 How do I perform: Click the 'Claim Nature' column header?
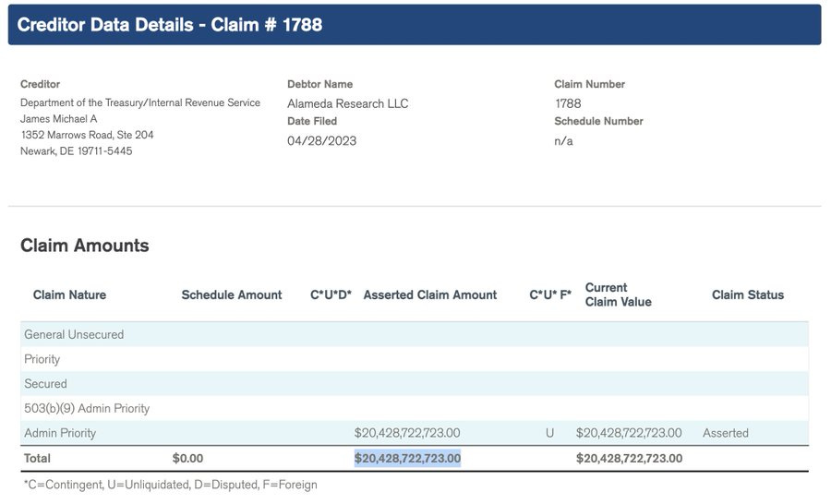(x=69, y=295)
